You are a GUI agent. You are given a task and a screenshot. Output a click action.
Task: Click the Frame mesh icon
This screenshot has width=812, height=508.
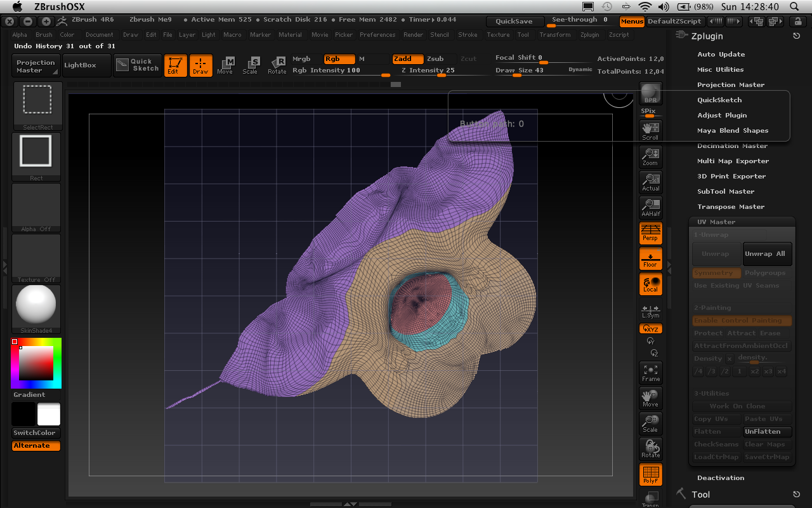(x=650, y=373)
